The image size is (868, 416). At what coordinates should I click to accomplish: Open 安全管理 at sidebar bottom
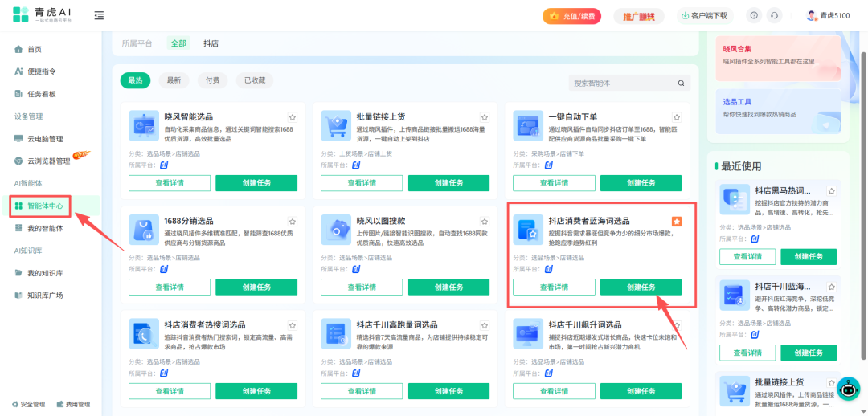pos(29,405)
